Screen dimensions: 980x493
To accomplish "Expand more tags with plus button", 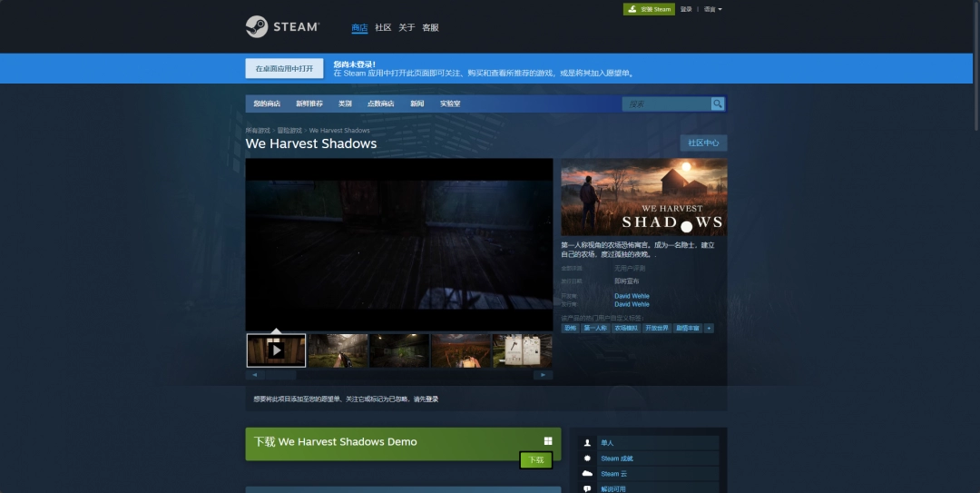I will [x=709, y=328].
